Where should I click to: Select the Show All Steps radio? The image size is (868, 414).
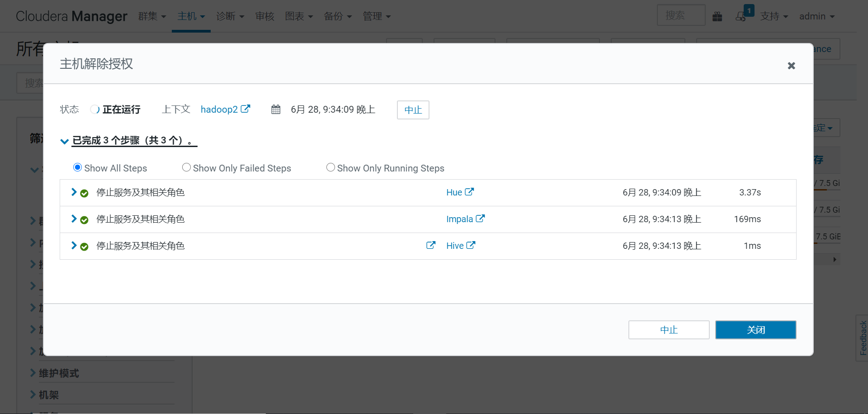[x=77, y=167]
